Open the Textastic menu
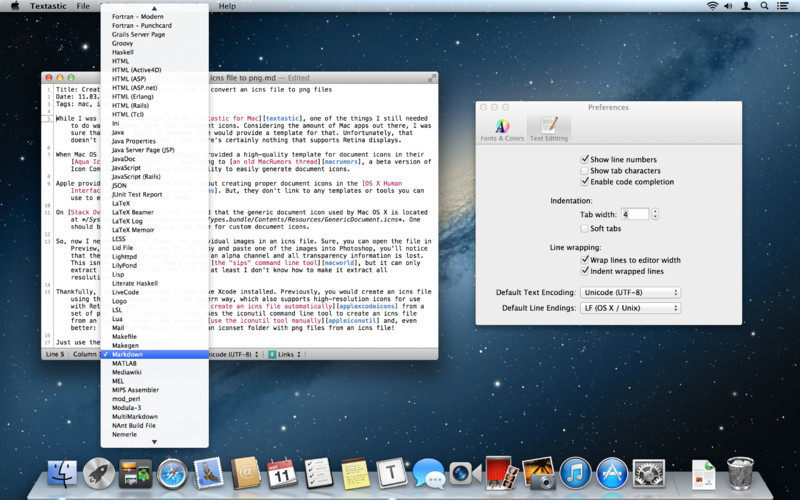Viewport: 800px width, 500px height. 48,6
